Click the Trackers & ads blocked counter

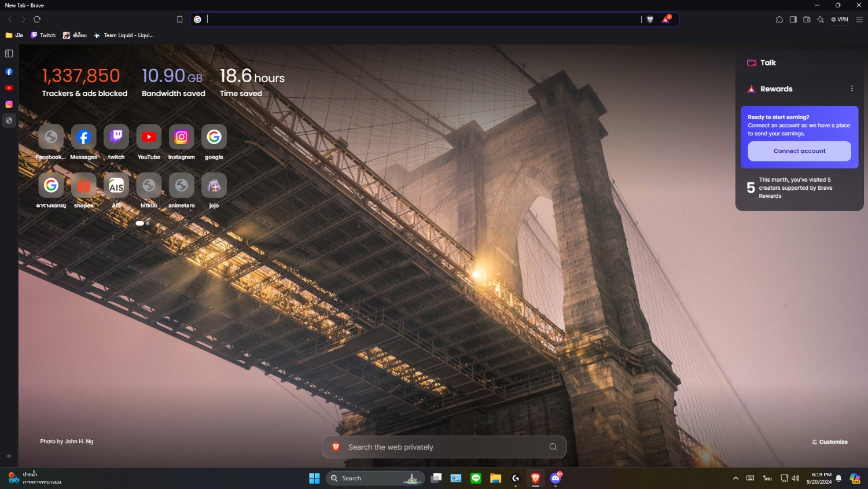[x=84, y=82]
